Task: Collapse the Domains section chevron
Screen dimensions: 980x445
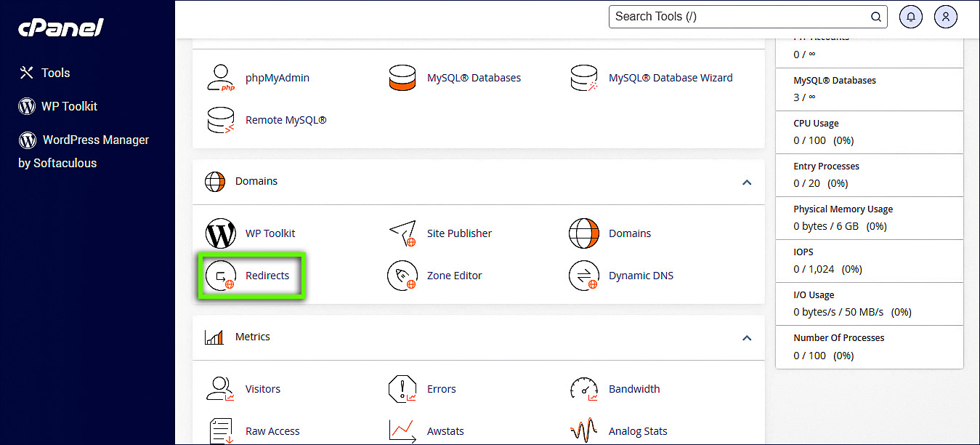Action: 746,183
